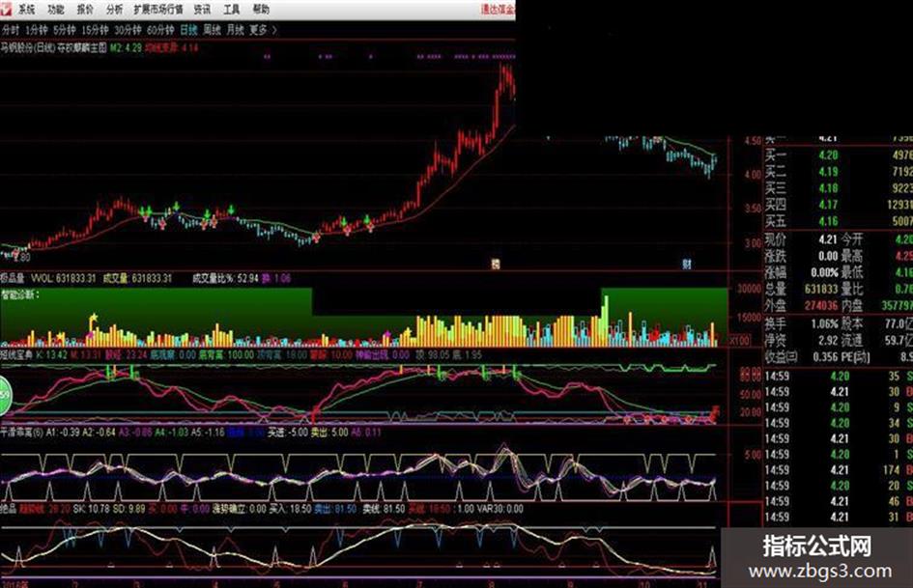Click the 成交量比% 52.94 value

[x=225, y=278]
